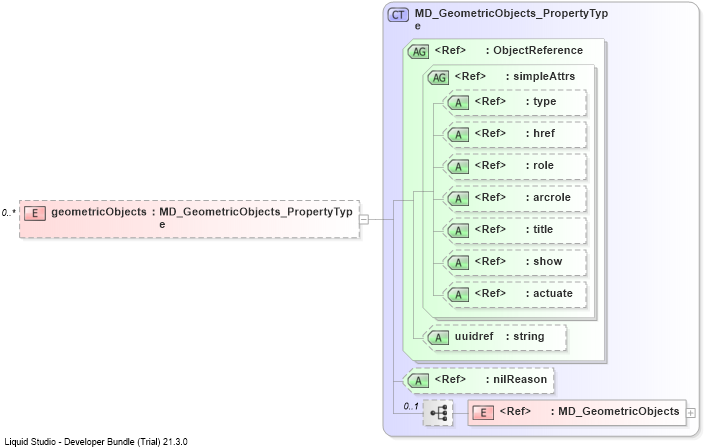Select the ': href' attribute label
704x447 pixels.
(540, 133)
